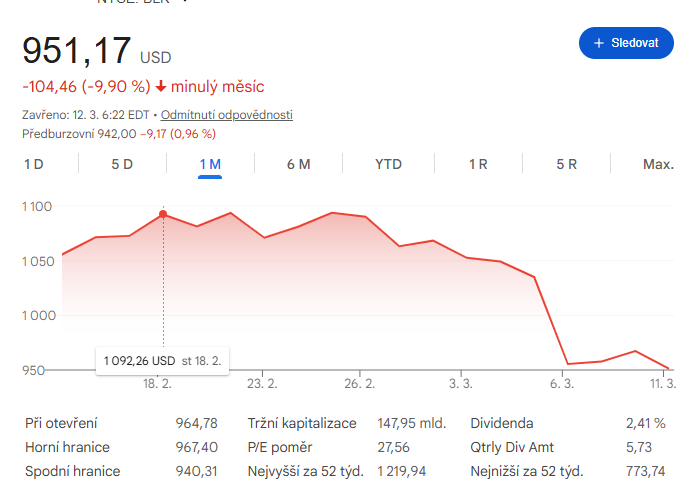This screenshot has width=691, height=491.
Task: Select the 1 R yearly tab
Action: [478, 164]
